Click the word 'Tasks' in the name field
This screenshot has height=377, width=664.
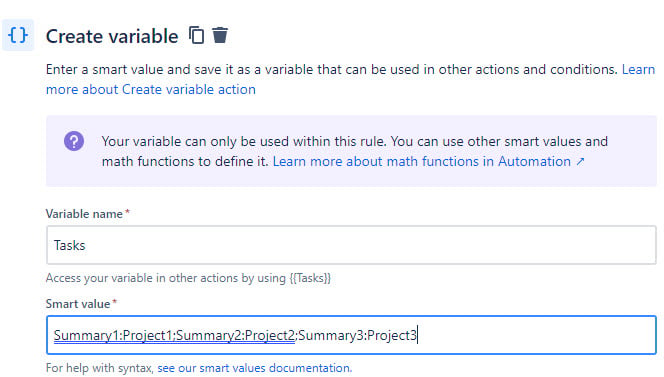coord(69,245)
